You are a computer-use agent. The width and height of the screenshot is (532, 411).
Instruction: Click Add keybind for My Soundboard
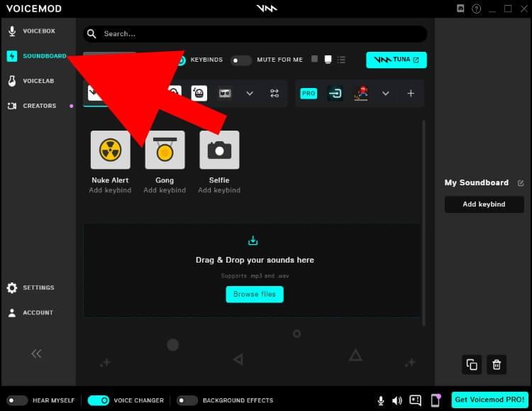[x=484, y=204]
